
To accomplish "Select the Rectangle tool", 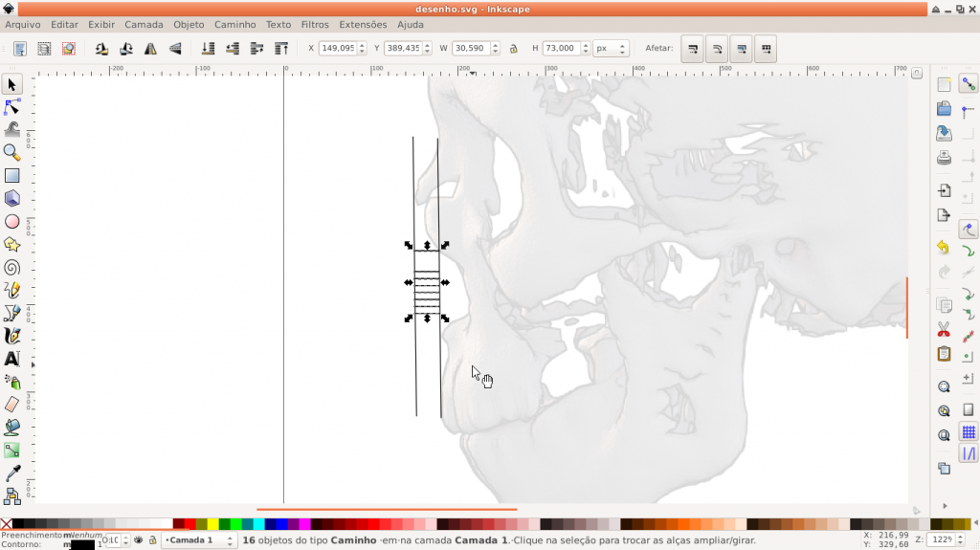I will coord(11,176).
